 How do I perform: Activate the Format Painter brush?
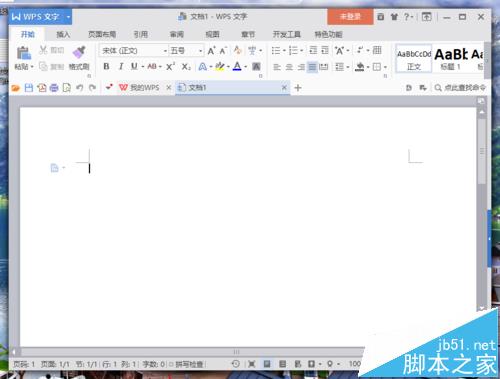79,52
